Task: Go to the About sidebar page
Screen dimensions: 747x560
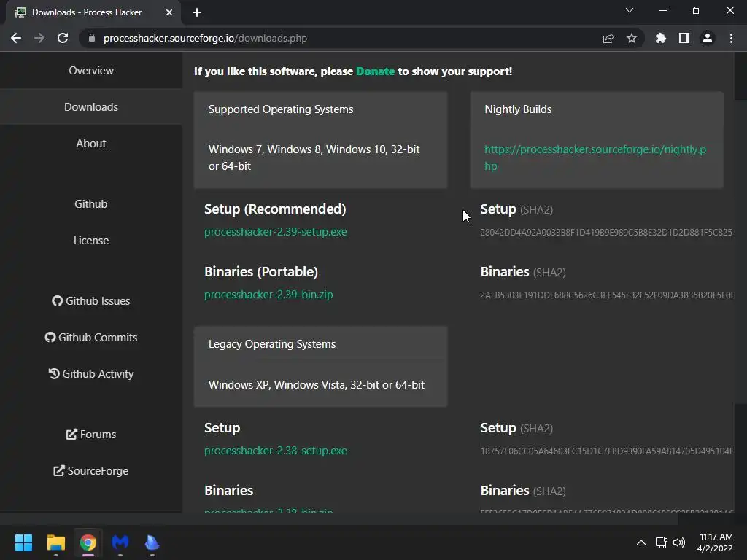Action: click(91, 144)
